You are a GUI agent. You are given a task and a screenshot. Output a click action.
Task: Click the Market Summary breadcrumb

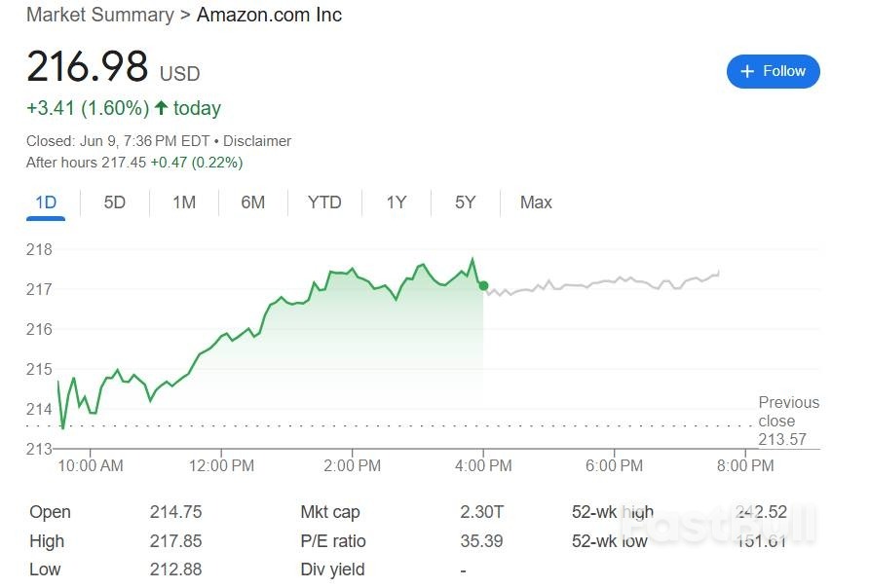click(x=99, y=15)
